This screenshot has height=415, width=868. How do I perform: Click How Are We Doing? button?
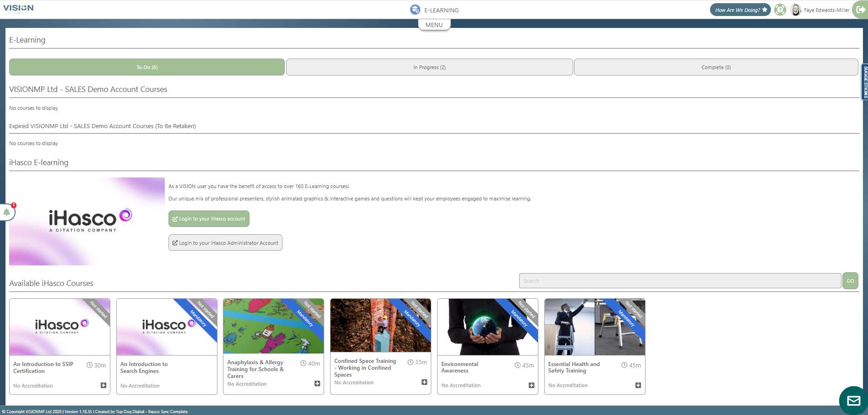pos(740,10)
